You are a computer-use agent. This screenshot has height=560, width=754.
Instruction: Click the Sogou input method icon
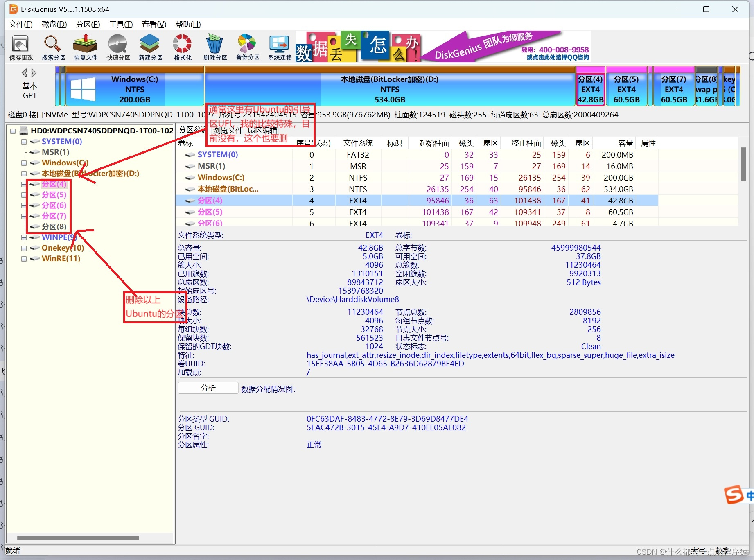click(x=734, y=495)
